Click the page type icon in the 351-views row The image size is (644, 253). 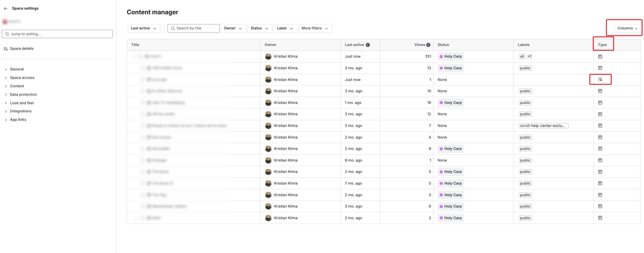click(x=600, y=56)
